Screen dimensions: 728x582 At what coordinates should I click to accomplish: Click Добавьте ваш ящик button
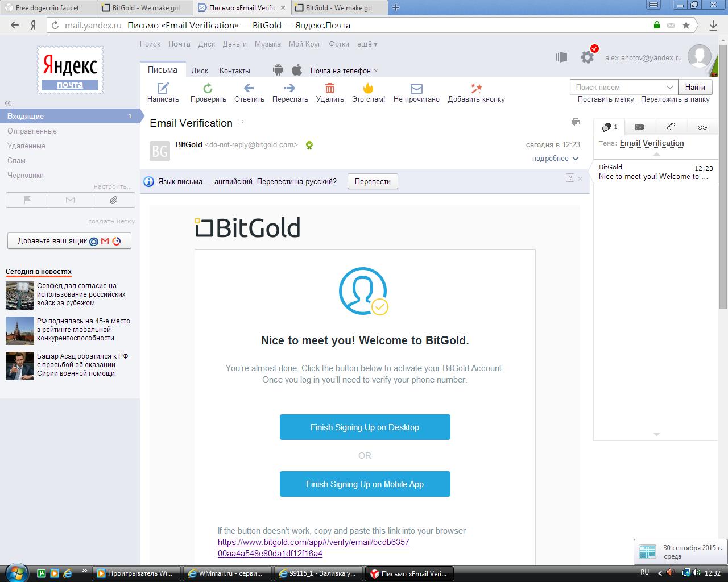click(x=69, y=240)
